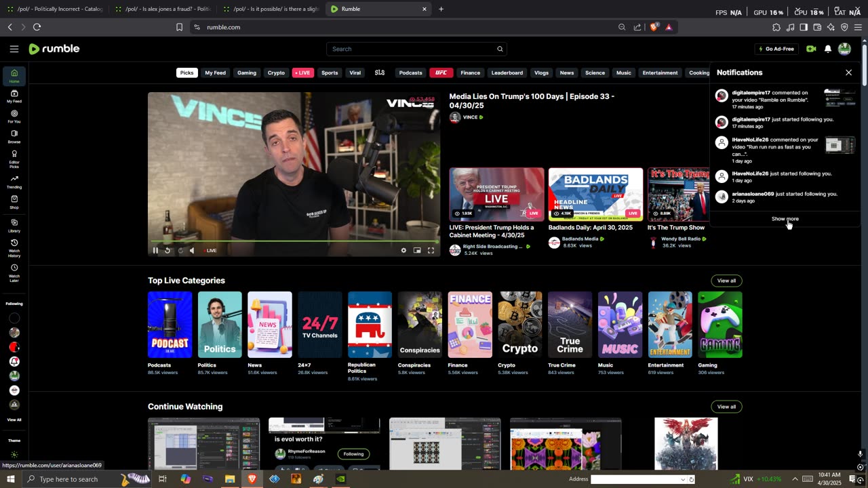The width and height of the screenshot is (868, 488).
Task: Reload the browser page
Action: pos(37,27)
